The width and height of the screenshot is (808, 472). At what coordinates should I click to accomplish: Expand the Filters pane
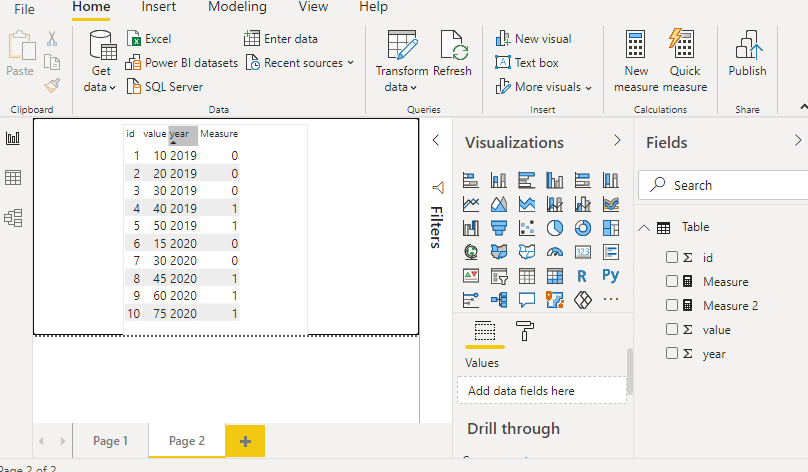click(436, 140)
